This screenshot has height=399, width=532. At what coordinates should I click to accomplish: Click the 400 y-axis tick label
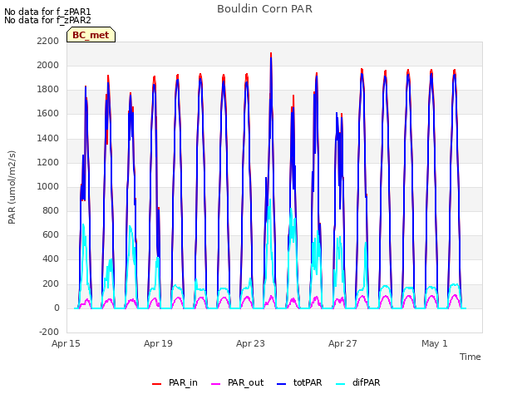click(x=51, y=259)
